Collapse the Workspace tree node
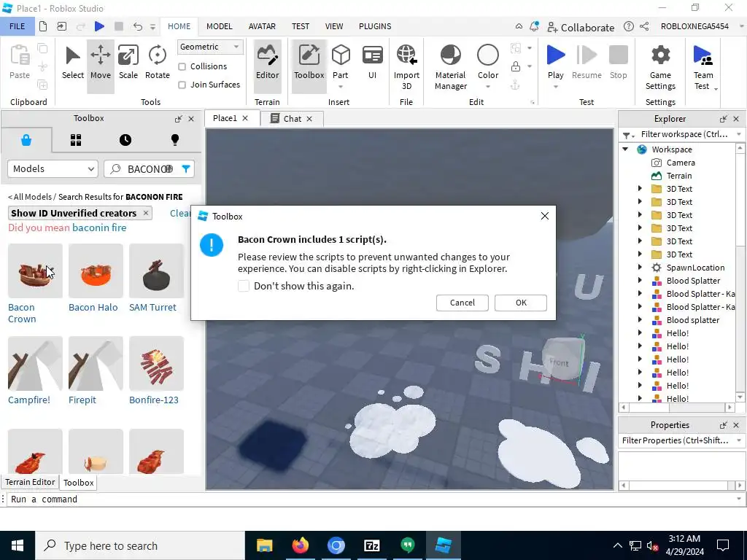This screenshot has height=560, width=747. point(625,149)
